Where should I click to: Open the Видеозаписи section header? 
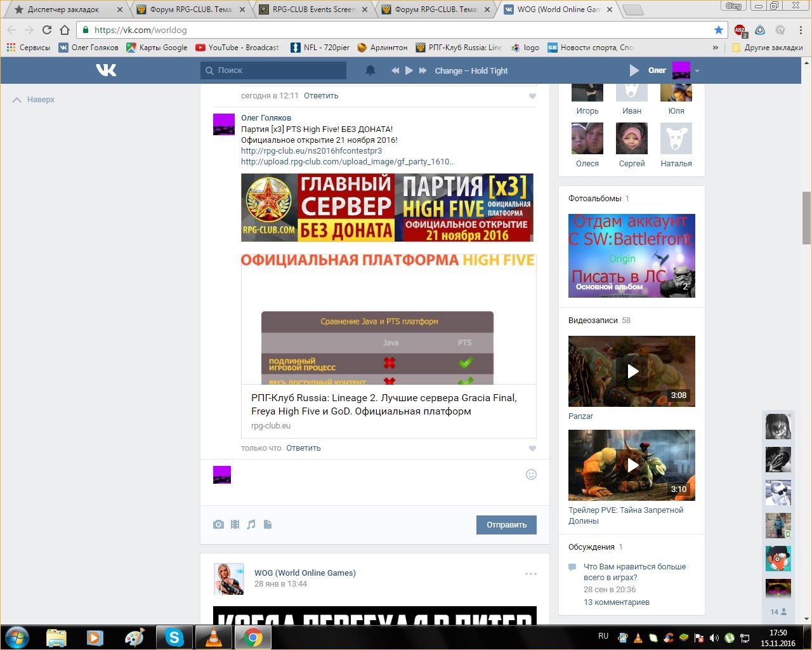593,321
